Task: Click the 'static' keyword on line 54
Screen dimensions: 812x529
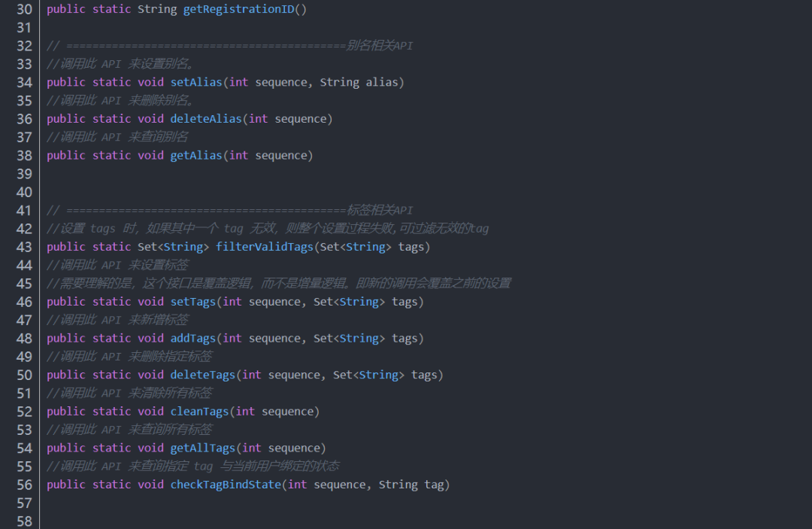Action: [x=111, y=448]
